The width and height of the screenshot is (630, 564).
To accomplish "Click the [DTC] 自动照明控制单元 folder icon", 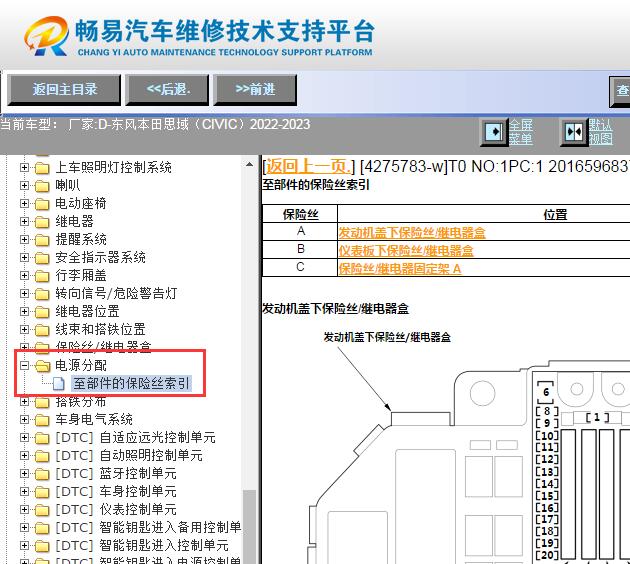I will point(42,456).
